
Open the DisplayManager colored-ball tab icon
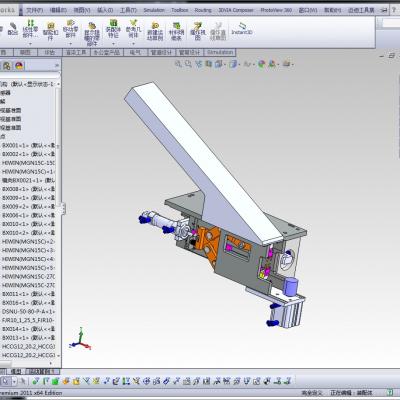[x=19, y=66]
